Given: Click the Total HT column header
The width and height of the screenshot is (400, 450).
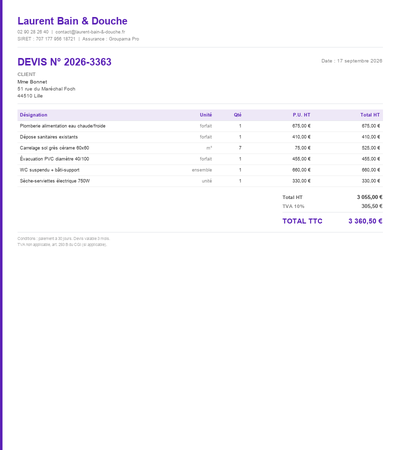Looking at the screenshot, I should pyautogui.click(x=370, y=115).
